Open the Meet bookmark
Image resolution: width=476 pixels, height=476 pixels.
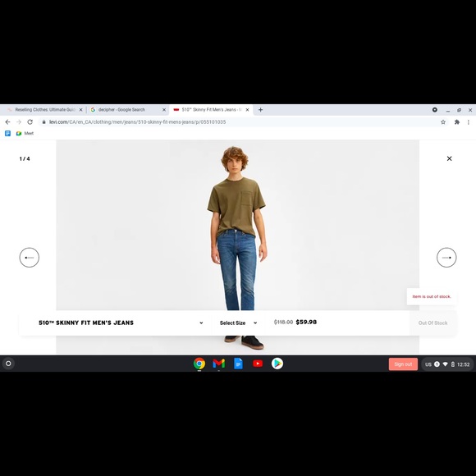pyautogui.click(x=25, y=133)
